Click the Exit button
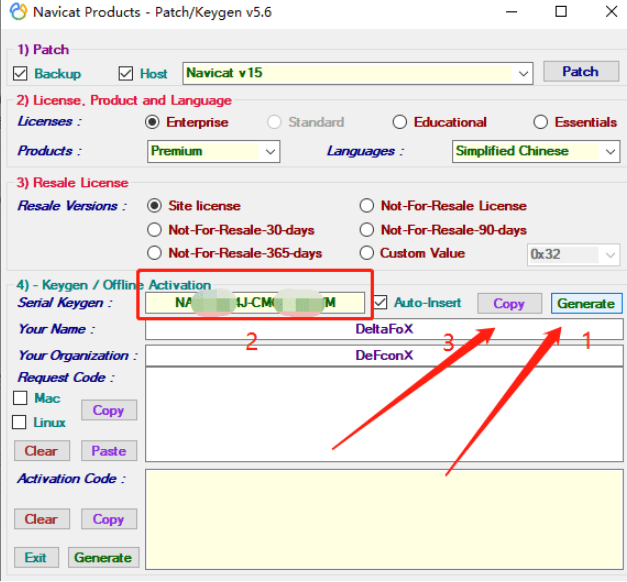The image size is (627, 582). (36, 558)
